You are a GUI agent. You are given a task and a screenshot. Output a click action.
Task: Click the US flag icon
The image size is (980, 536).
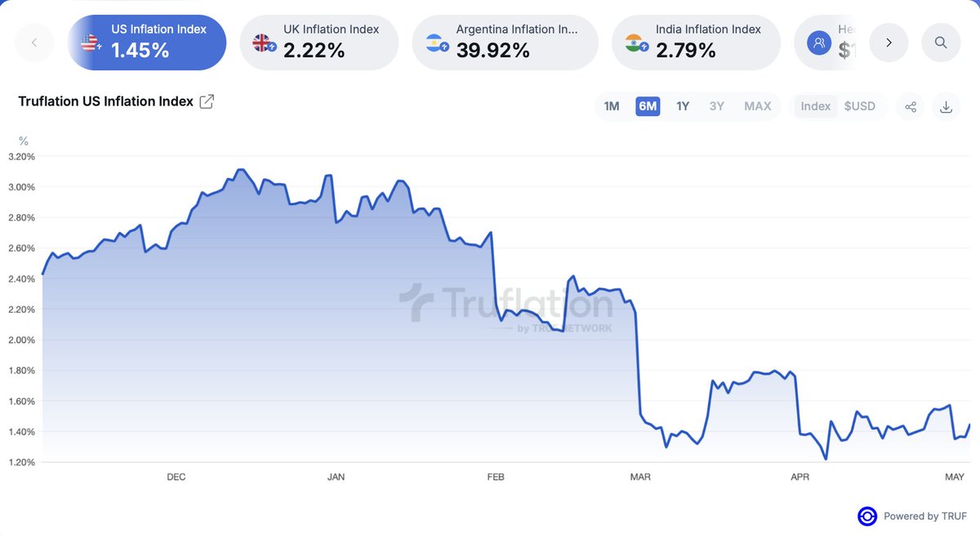coord(89,42)
